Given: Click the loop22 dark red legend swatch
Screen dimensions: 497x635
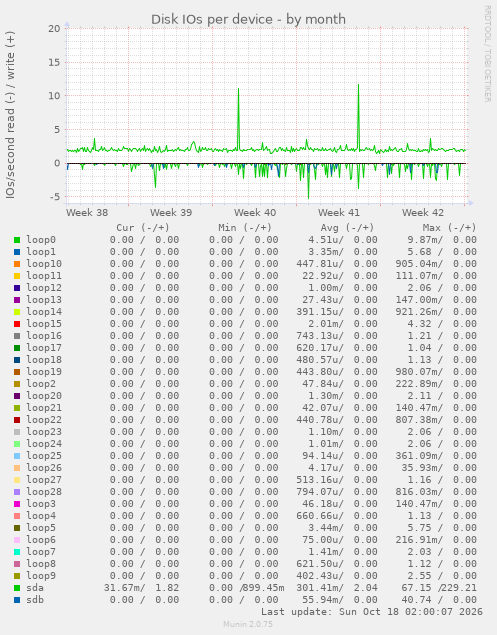Looking at the screenshot, I should (17, 420).
